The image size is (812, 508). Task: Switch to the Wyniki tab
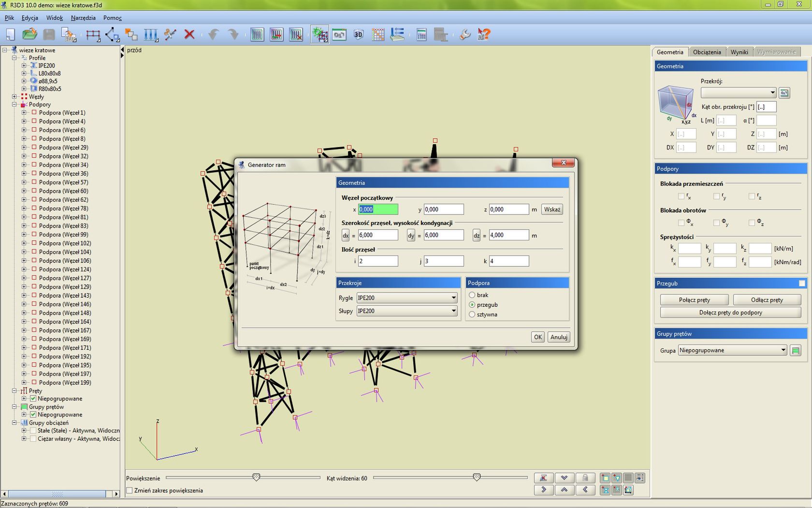pos(739,52)
